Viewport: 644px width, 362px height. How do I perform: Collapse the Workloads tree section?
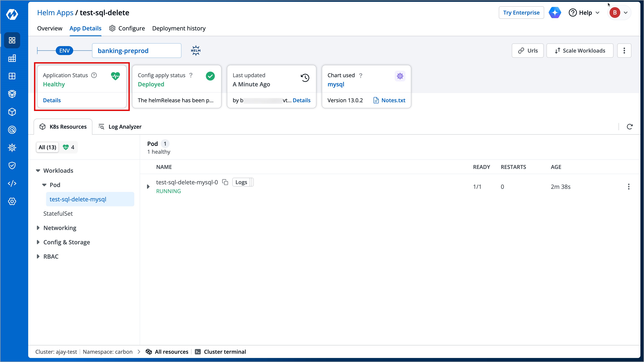pyautogui.click(x=38, y=170)
